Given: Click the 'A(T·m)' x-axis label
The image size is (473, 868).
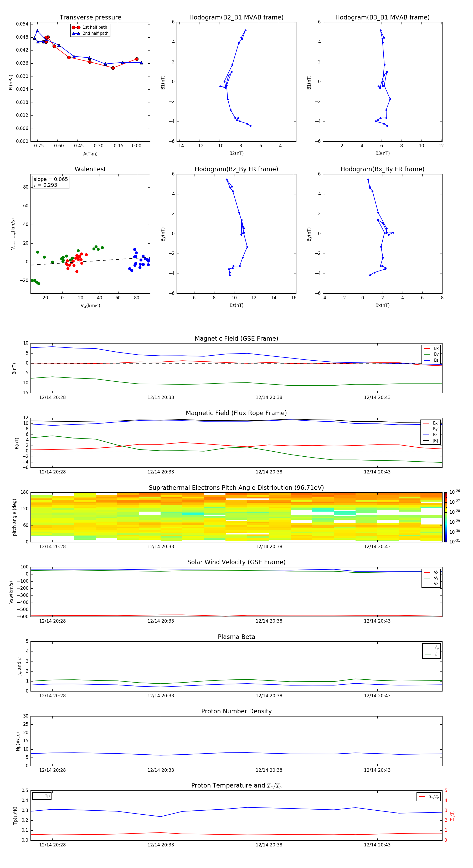Looking at the screenshot, I should [x=90, y=154].
